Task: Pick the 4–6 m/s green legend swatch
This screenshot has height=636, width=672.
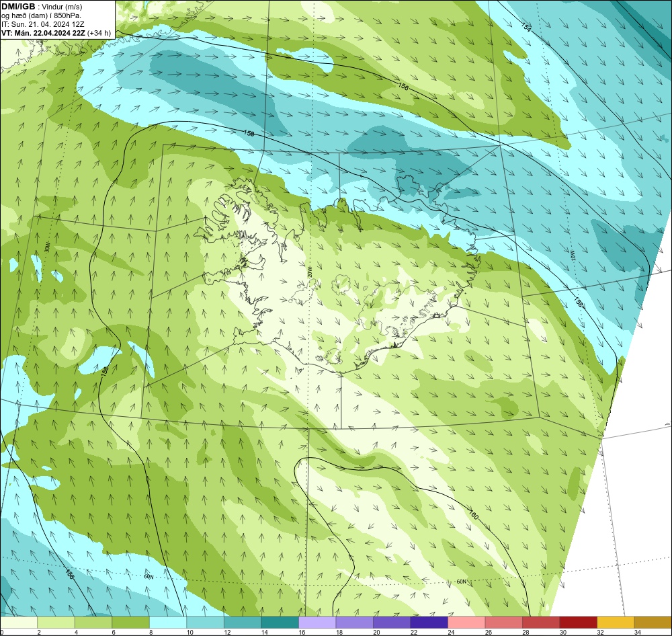Action: (x=93, y=623)
